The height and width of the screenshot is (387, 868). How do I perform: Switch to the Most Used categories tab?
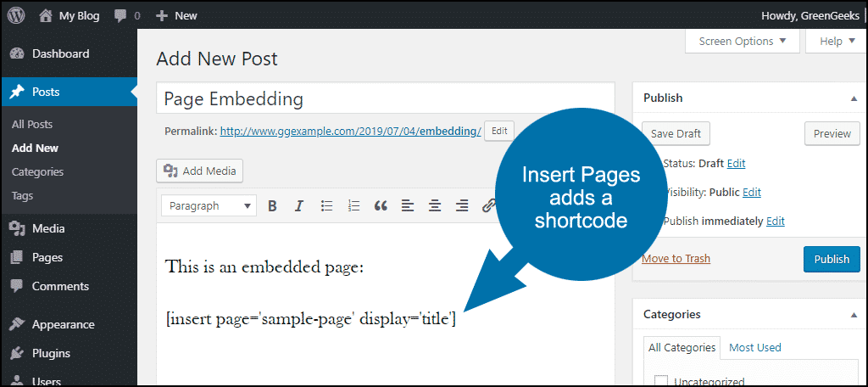tap(754, 347)
